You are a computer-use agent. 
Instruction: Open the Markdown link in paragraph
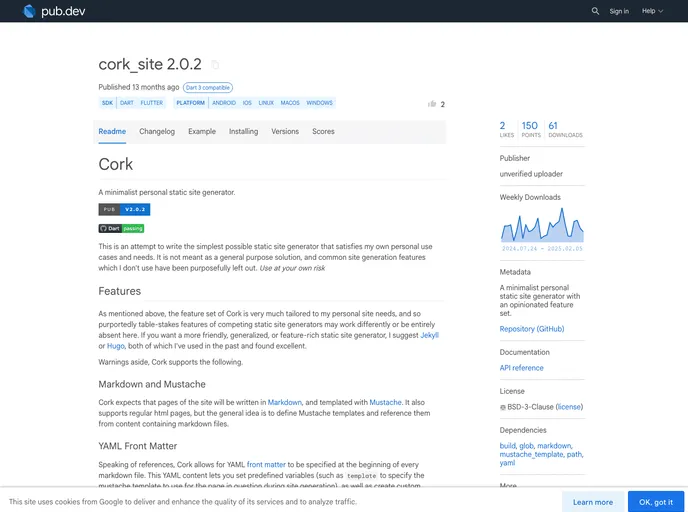pos(284,402)
